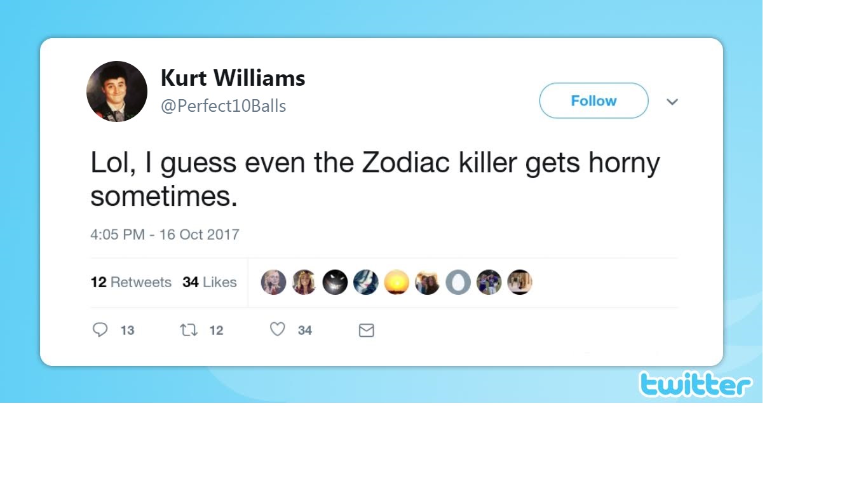Click Kurt Williams' profile picture
The width and height of the screenshot is (868, 488).
tap(117, 91)
